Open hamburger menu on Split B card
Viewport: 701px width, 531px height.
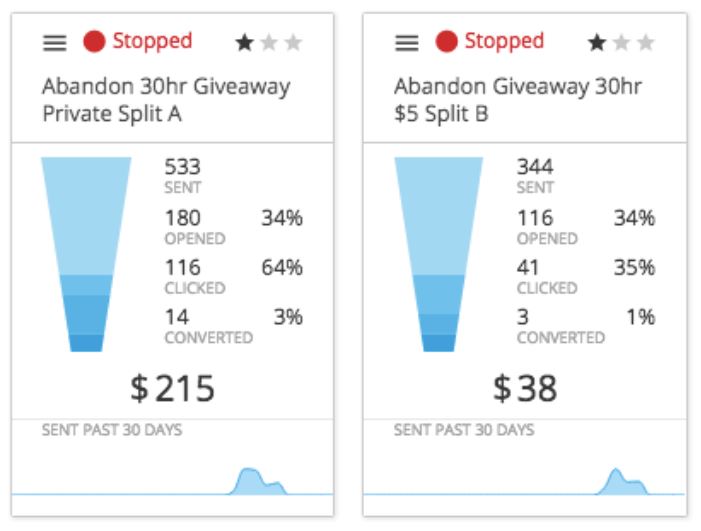point(407,43)
